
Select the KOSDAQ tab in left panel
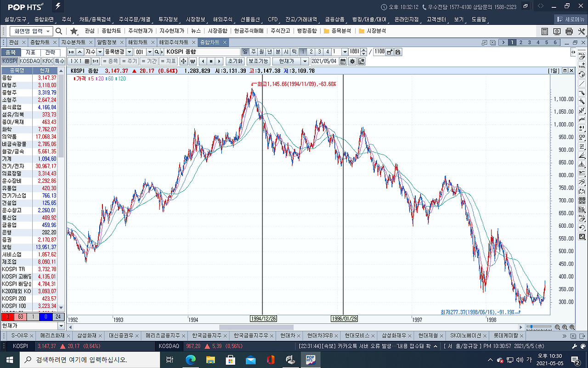(30, 61)
